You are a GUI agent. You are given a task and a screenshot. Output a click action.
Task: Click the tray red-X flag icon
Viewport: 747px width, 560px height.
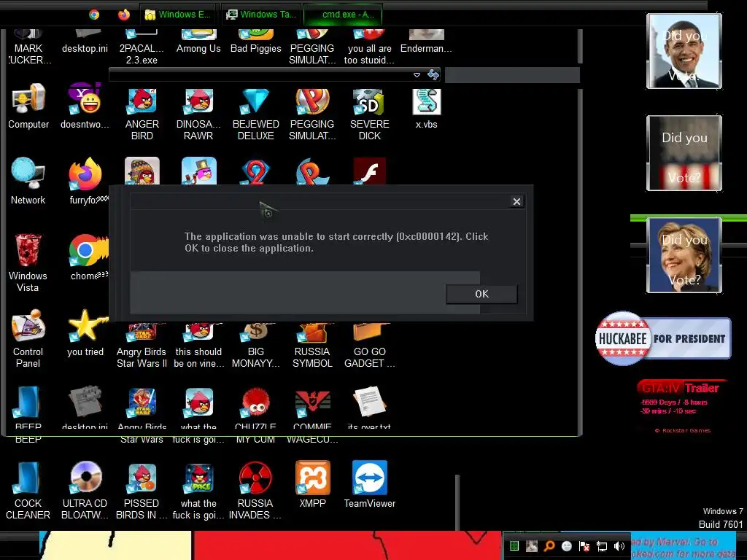(x=584, y=546)
